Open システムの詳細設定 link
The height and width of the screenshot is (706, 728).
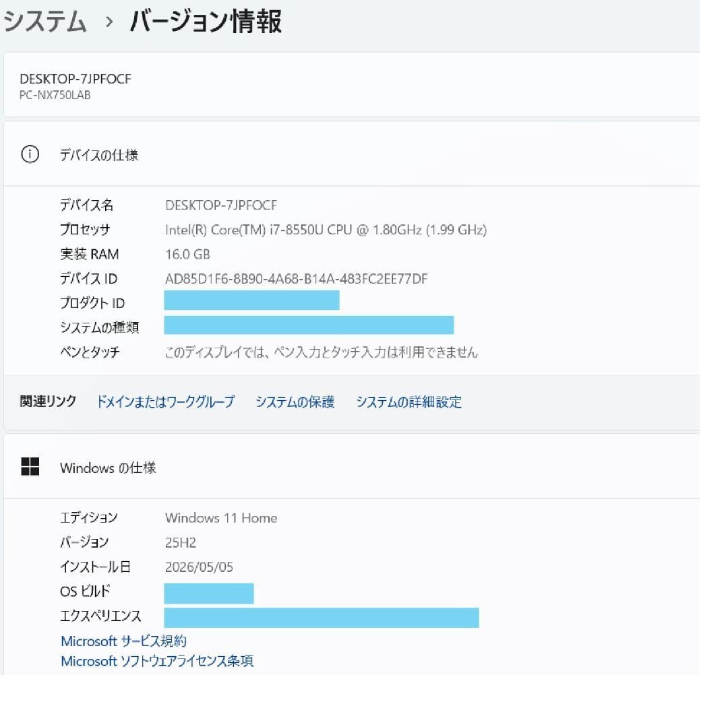click(408, 402)
